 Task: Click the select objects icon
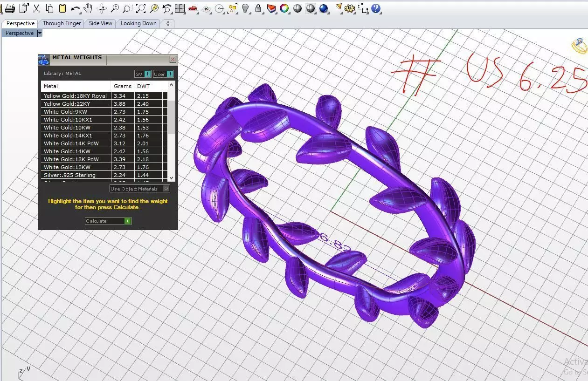coord(232,8)
